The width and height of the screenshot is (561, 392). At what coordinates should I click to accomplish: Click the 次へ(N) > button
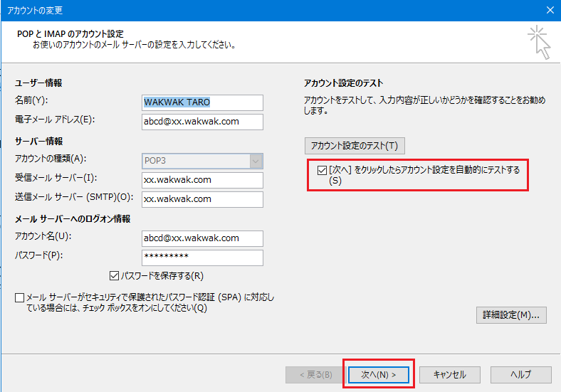[379, 375]
